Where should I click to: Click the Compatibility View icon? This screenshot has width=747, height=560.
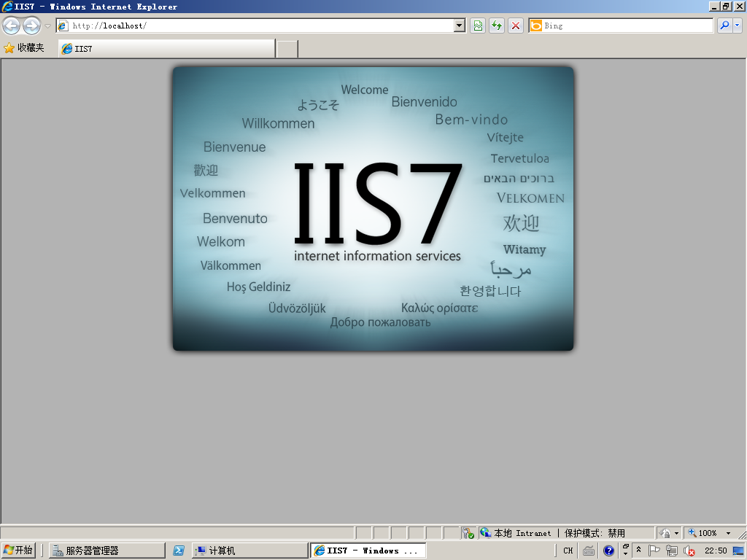tap(478, 26)
